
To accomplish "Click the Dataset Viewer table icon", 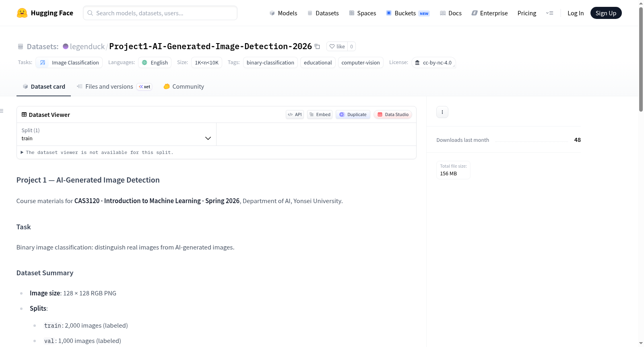I will pos(24,114).
